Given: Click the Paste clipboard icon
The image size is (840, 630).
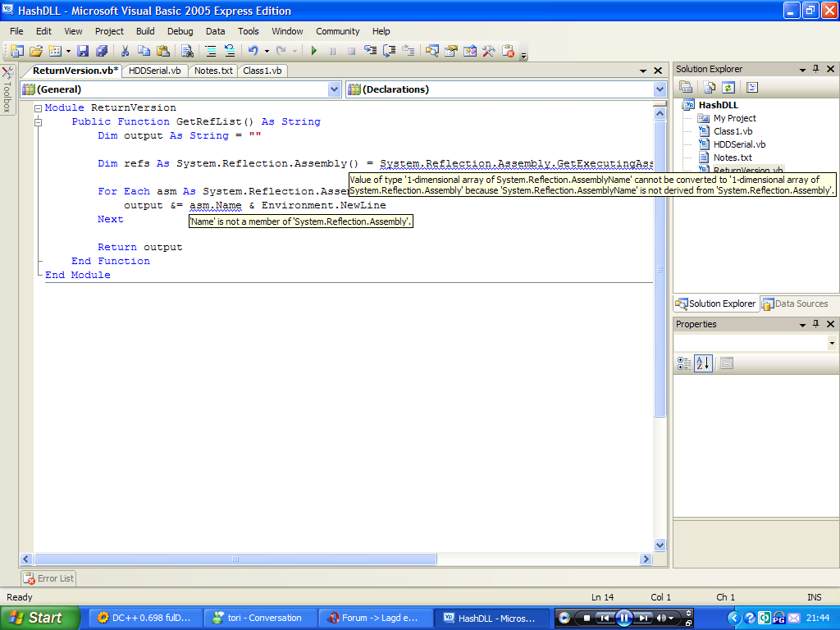Looking at the screenshot, I should tap(163, 51).
